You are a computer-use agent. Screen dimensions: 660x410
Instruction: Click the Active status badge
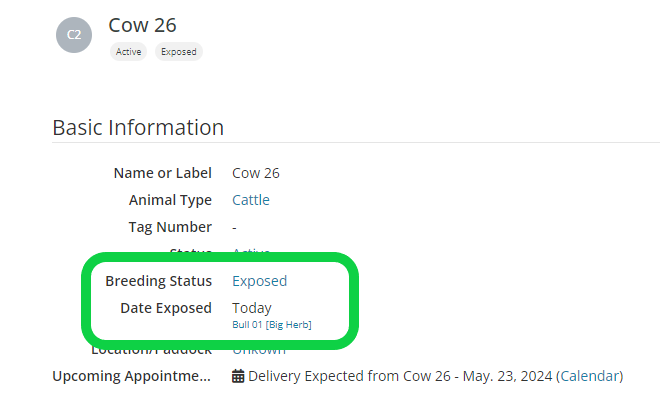click(129, 52)
